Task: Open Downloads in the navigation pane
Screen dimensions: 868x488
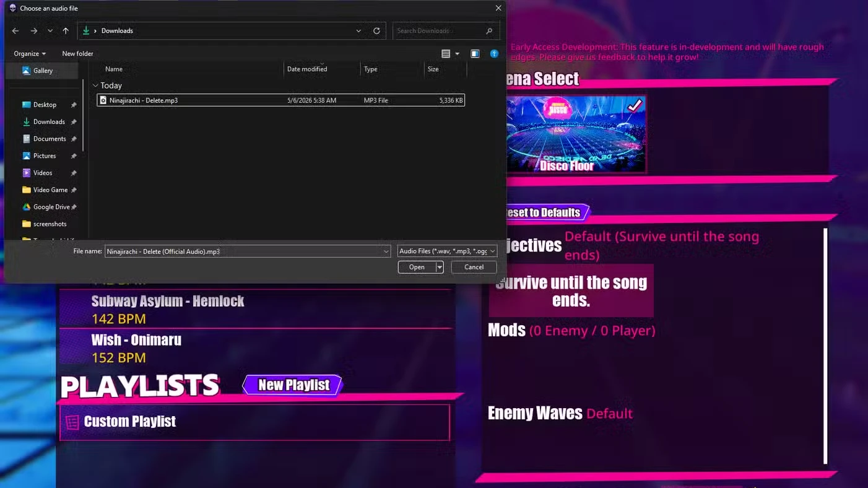Action: 48,122
